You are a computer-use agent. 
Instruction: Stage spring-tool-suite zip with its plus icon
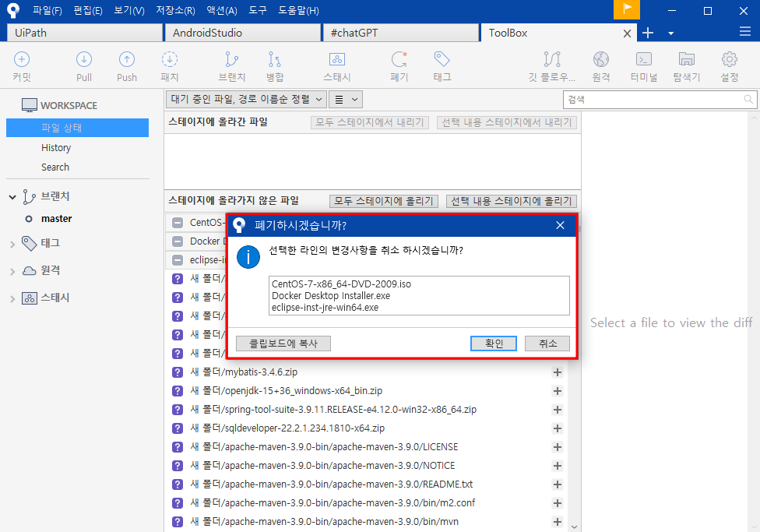(558, 410)
